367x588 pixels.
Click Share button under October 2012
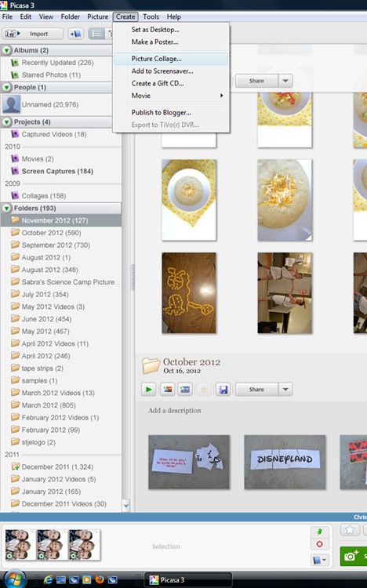tap(256, 390)
